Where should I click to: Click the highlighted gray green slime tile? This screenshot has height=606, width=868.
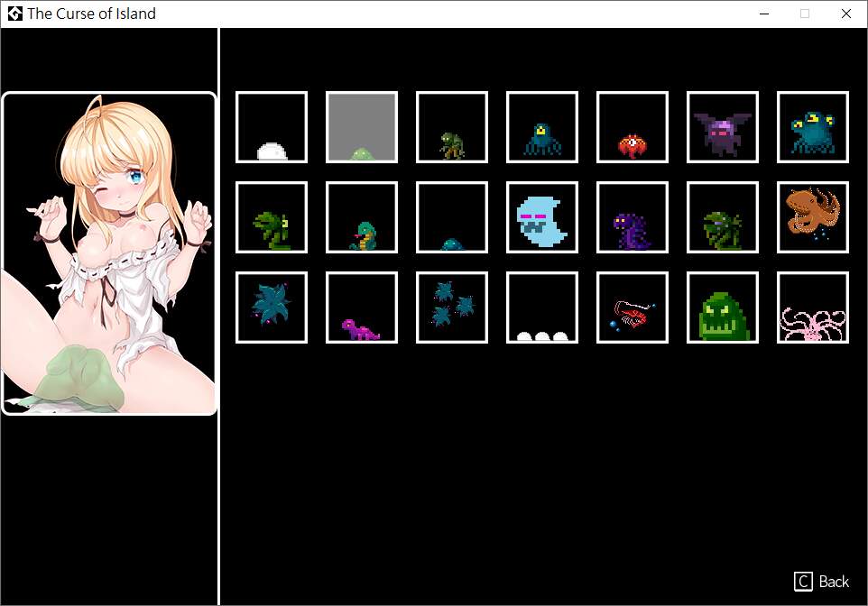click(362, 127)
